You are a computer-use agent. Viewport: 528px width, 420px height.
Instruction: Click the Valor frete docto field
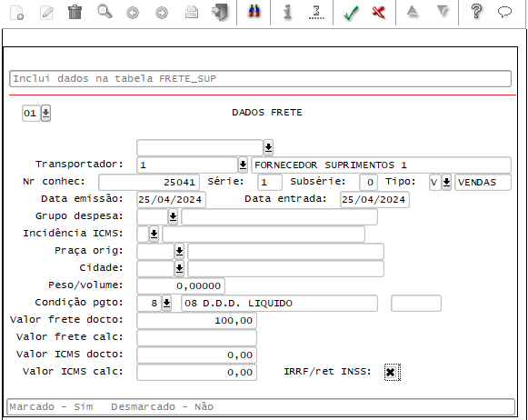[x=196, y=321]
